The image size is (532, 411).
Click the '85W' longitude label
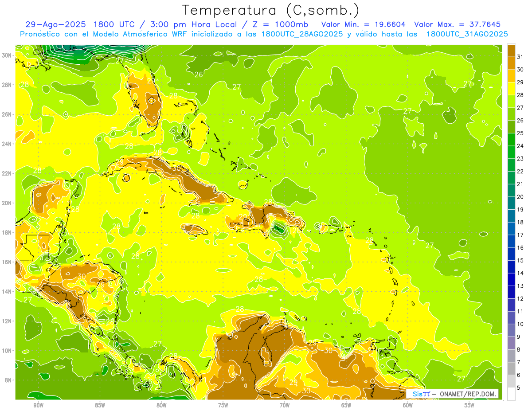[x=100, y=405]
